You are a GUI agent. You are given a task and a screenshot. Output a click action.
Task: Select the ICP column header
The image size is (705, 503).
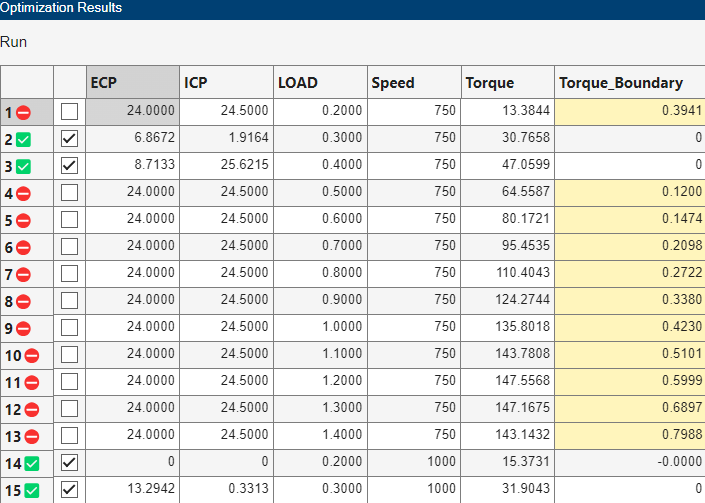pyautogui.click(x=227, y=82)
